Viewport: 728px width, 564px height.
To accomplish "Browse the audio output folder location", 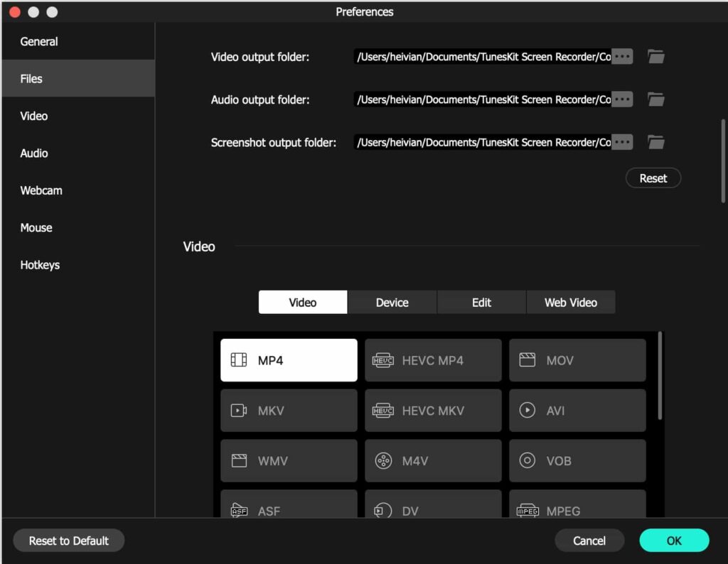I will click(655, 99).
